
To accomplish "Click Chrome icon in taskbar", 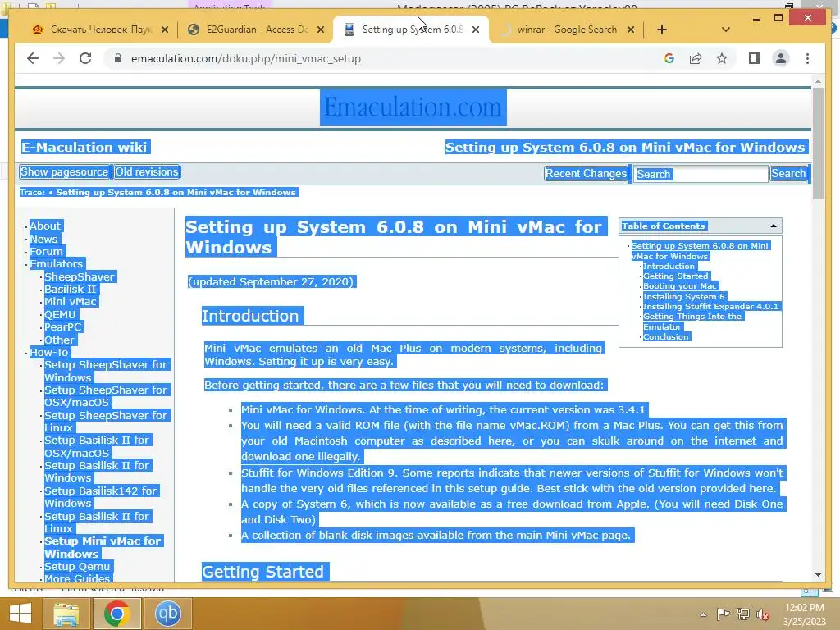I will (116, 614).
